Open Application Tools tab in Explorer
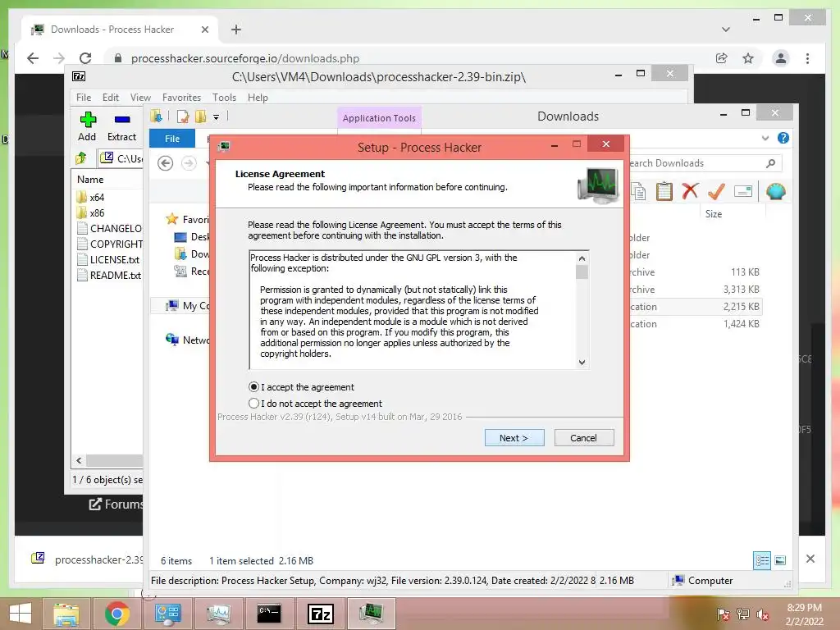The image size is (840, 630). coord(379,118)
